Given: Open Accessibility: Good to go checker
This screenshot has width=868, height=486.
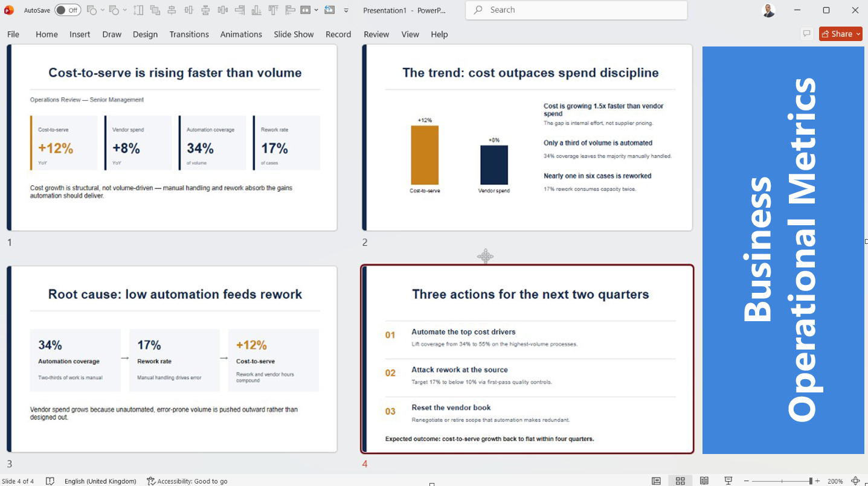Looking at the screenshot, I should coord(187,481).
